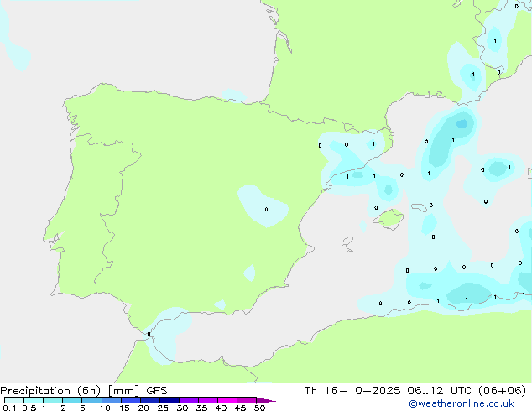Click the '45' legend scale label
532x411 pixels.
[x=240, y=408]
